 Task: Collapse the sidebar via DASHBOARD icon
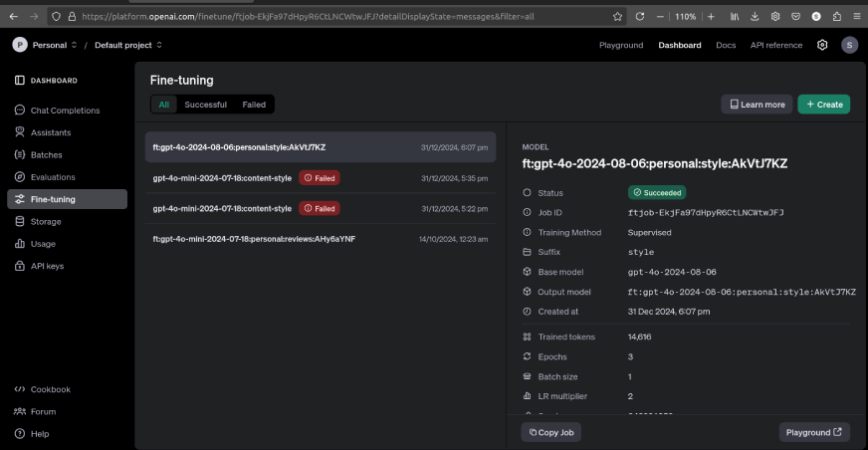[19, 81]
